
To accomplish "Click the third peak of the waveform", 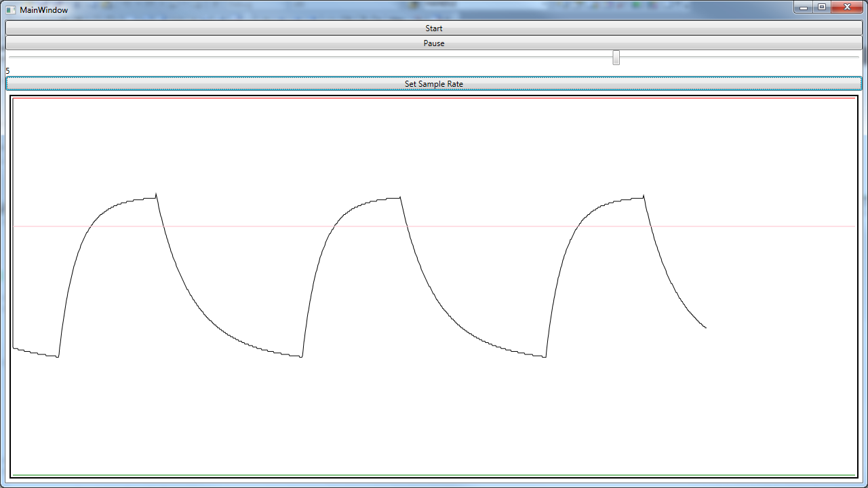I will (x=644, y=197).
